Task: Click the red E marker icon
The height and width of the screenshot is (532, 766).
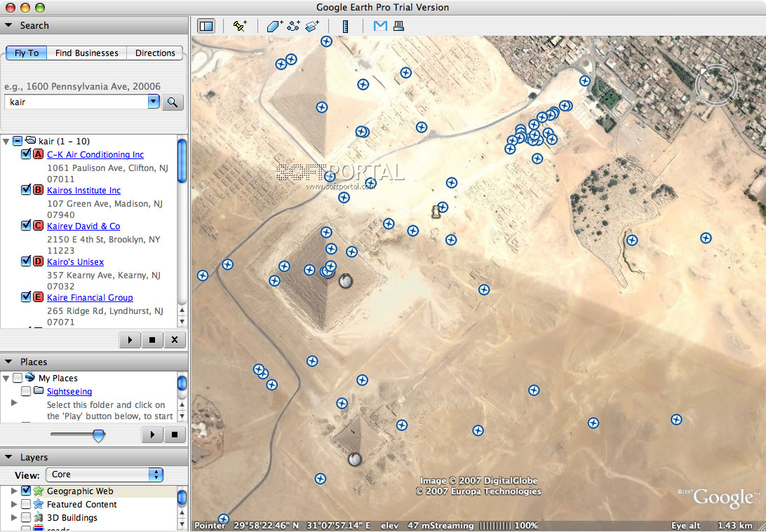Action: point(38,297)
